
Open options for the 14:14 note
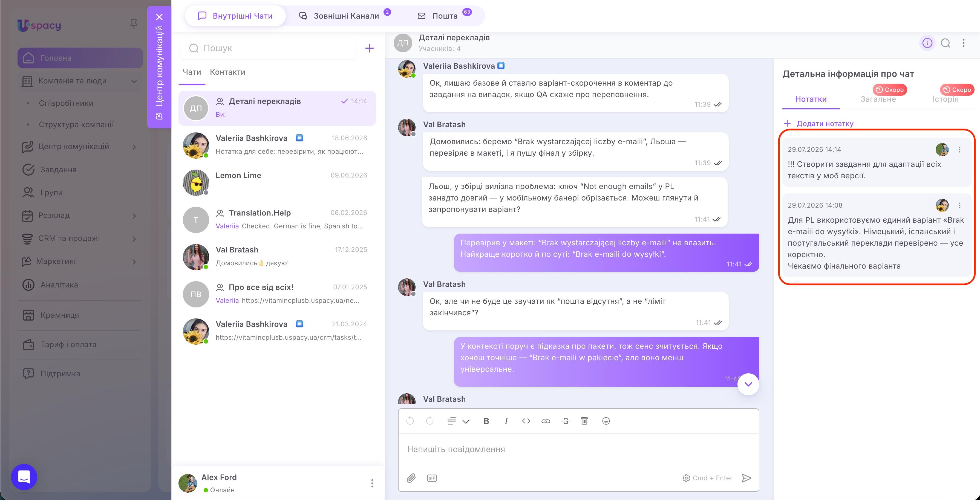(x=960, y=150)
